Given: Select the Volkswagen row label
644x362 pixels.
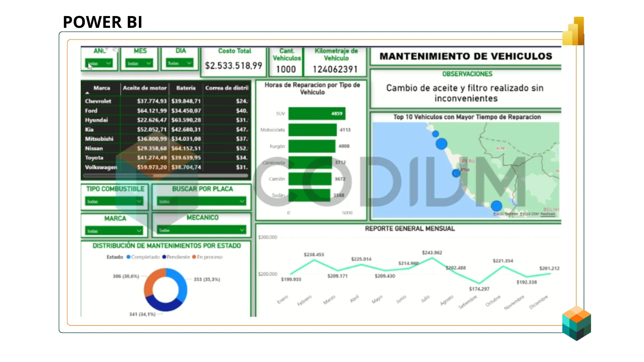Looking at the screenshot, I should pos(101,167).
